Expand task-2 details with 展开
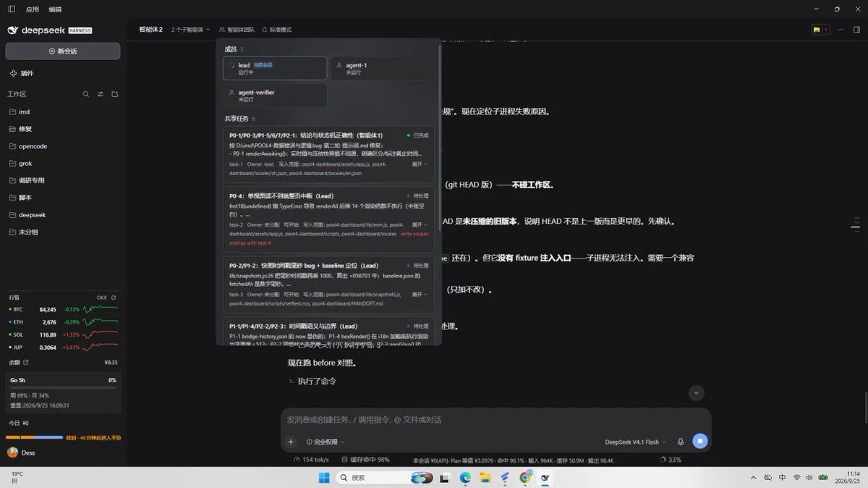The height and width of the screenshot is (488, 868). (x=419, y=224)
